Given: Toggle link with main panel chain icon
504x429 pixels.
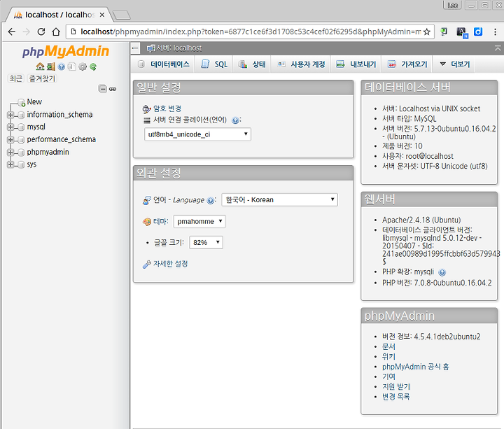Looking at the screenshot, I should coord(113,89).
